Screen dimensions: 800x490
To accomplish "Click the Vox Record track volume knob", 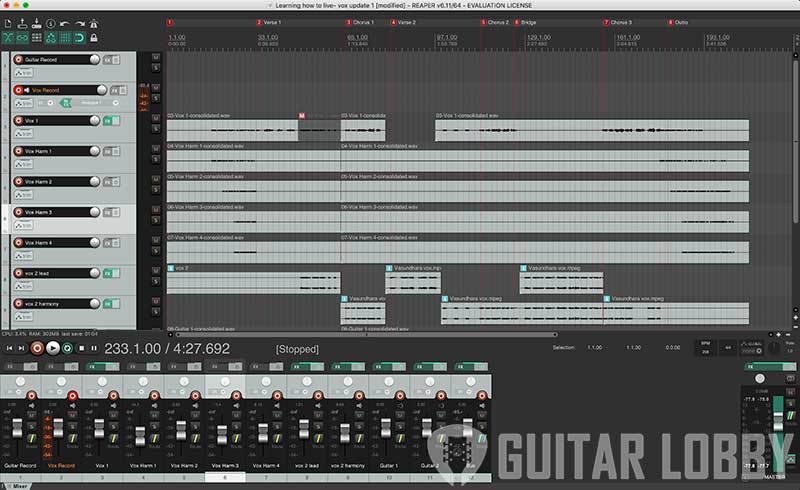I will (102, 90).
